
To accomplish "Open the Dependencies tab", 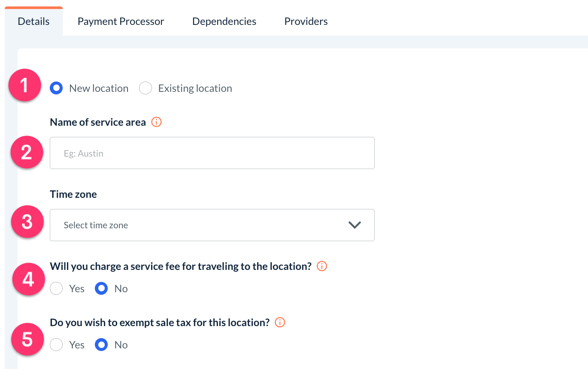I will coord(224,21).
